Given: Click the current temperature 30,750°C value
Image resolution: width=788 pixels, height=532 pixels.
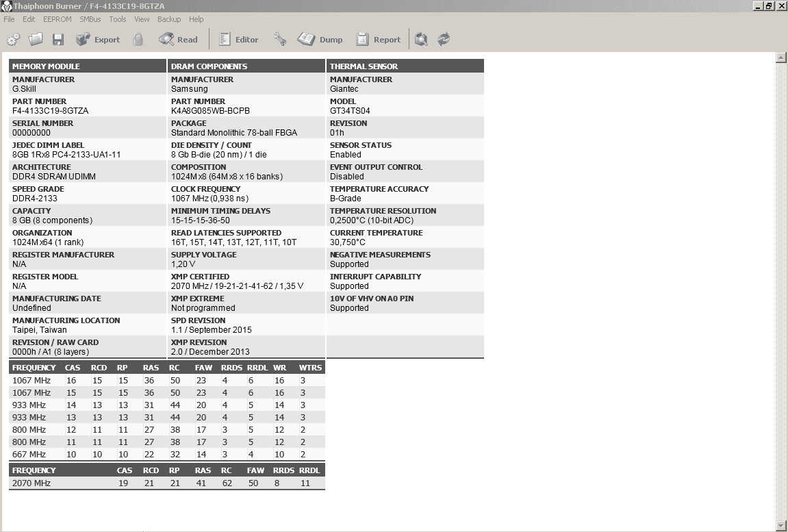Looking at the screenshot, I should click(347, 242).
